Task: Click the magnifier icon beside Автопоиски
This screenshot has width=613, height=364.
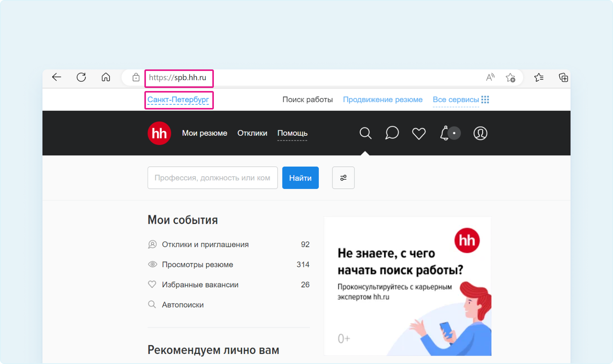Action: click(152, 305)
